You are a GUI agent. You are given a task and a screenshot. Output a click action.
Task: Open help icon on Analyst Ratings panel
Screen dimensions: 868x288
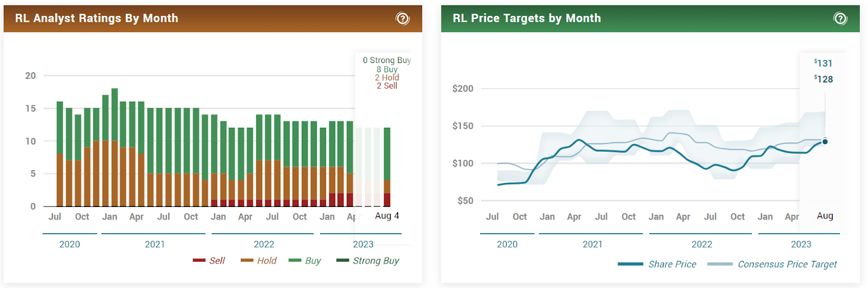[x=403, y=18]
